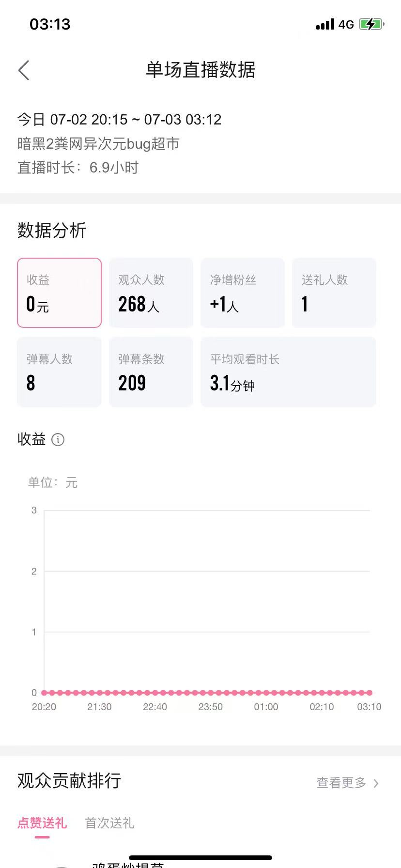
Task: Select the 弹幕条数 209 card
Action: [151, 372]
